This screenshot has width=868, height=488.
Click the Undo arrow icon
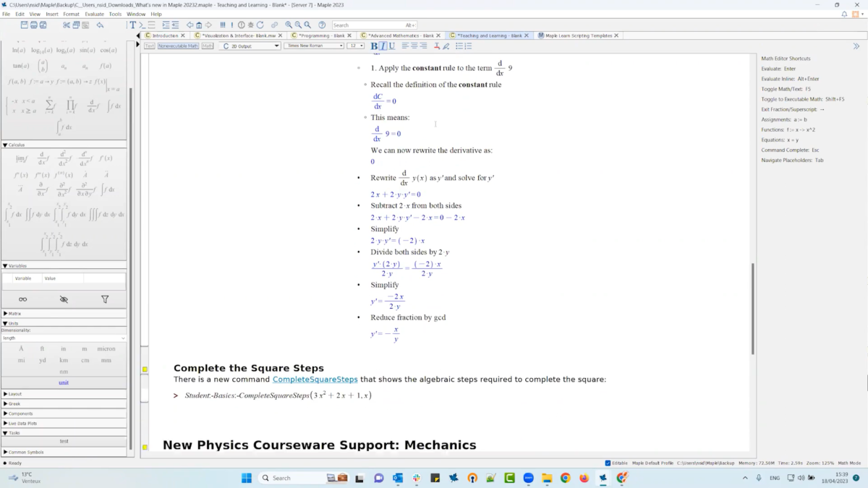(x=100, y=25)
